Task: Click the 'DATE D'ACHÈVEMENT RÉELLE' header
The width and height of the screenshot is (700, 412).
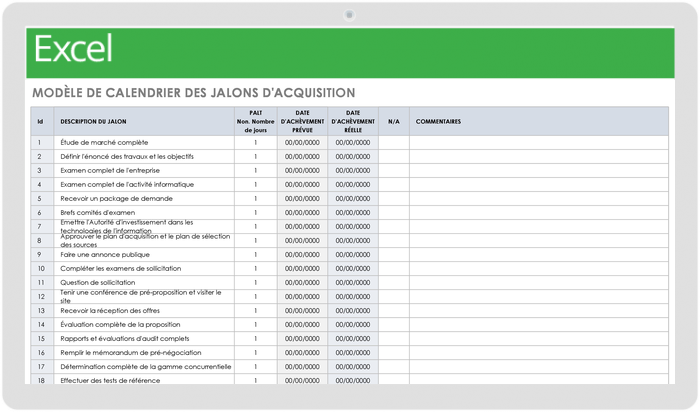Action: [x=353, y=121]
